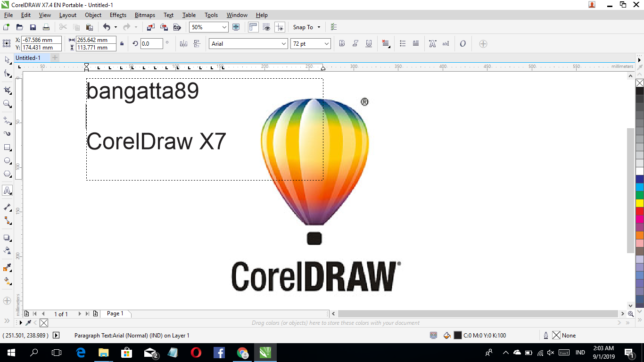Screen dimensions: 644x362
Task: Click the rotation angle input field
Action: (x=151, y=44)
